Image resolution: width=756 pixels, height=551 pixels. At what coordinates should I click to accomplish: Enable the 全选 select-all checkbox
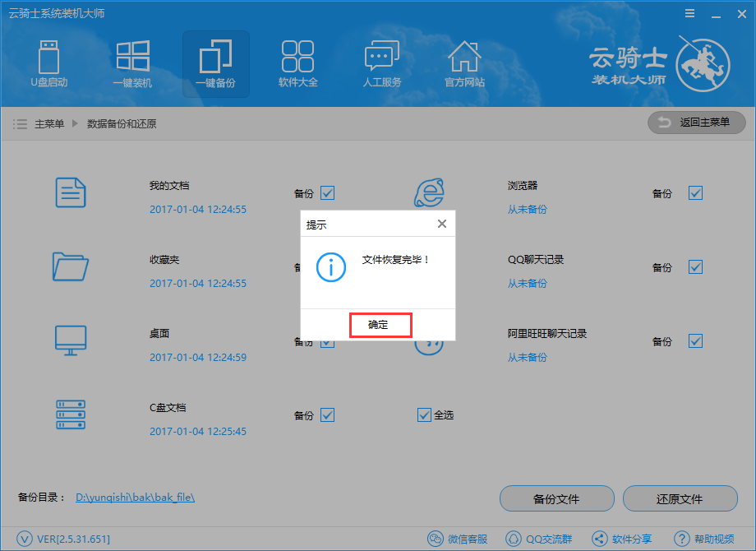pyautogui.click(x=424, y=414)
